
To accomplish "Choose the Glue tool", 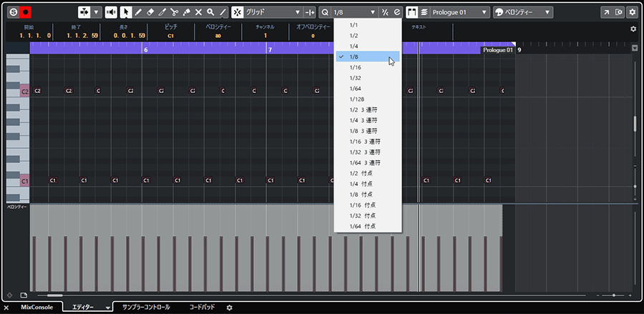I will [187, 12].
